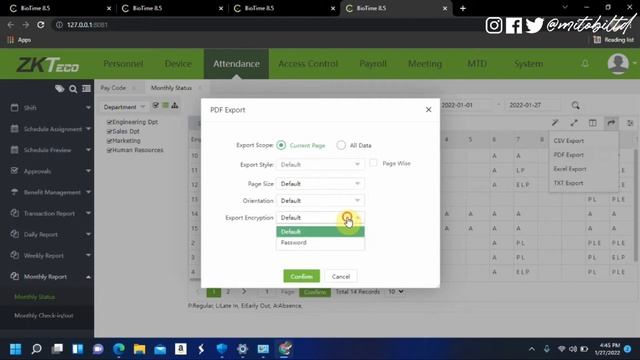Toggle Human Resources checkbox
Screen dimensions: 640x360
109,150
